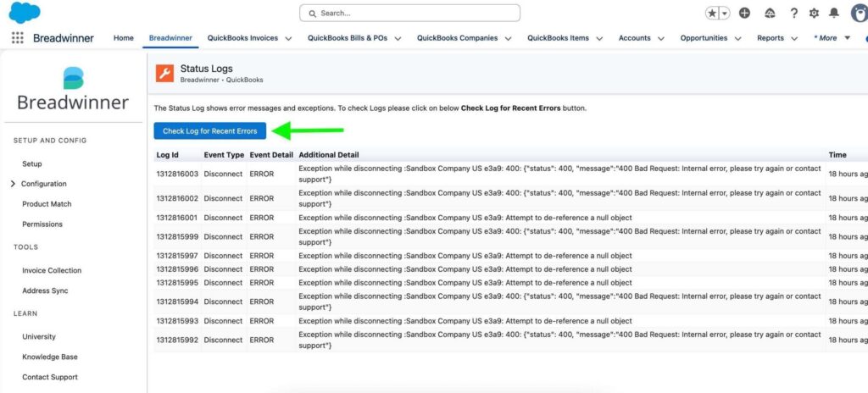This screenshot has height=393, width=868.
Task: Click the Additional Detail column header
Action: pos(329,155)
